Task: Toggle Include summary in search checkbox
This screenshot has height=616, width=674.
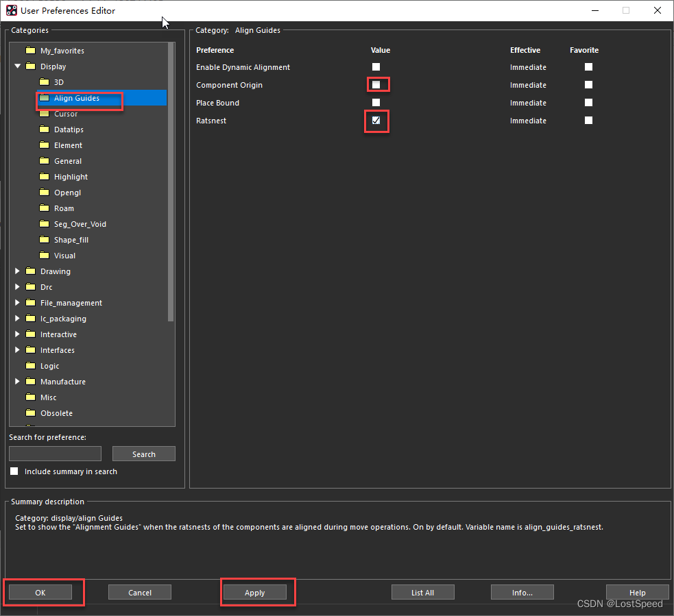Action: coord(14,471)
